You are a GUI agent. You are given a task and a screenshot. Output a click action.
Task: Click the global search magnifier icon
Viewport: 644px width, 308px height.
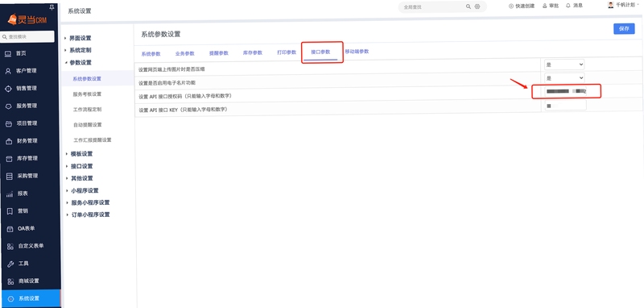[x=469, y=6]
